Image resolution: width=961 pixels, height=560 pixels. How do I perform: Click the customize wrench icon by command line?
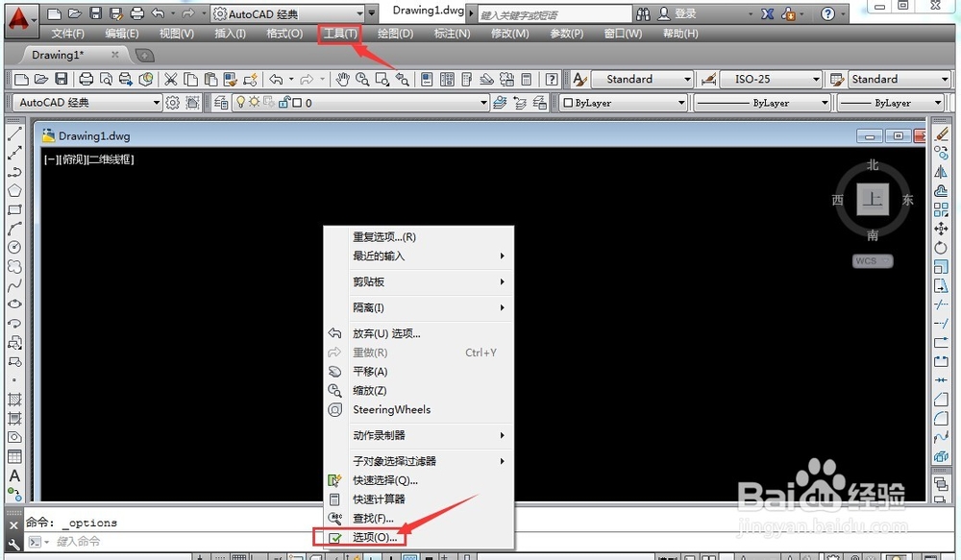point(14,543)
